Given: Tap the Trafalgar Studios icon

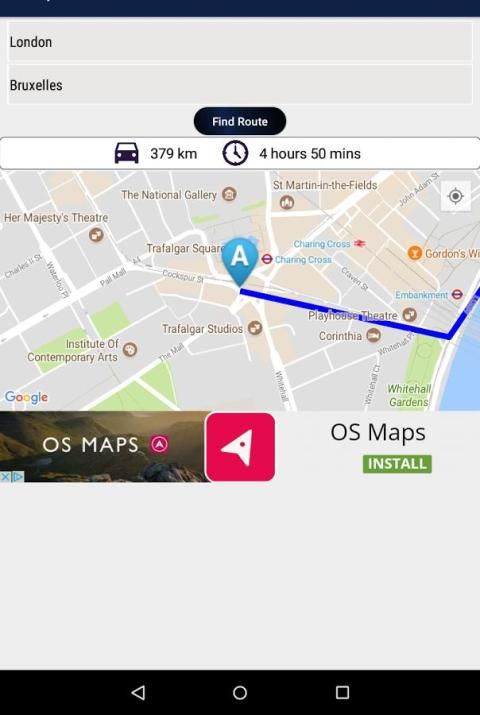Looking at the screenshot, I should click(254, 328).
